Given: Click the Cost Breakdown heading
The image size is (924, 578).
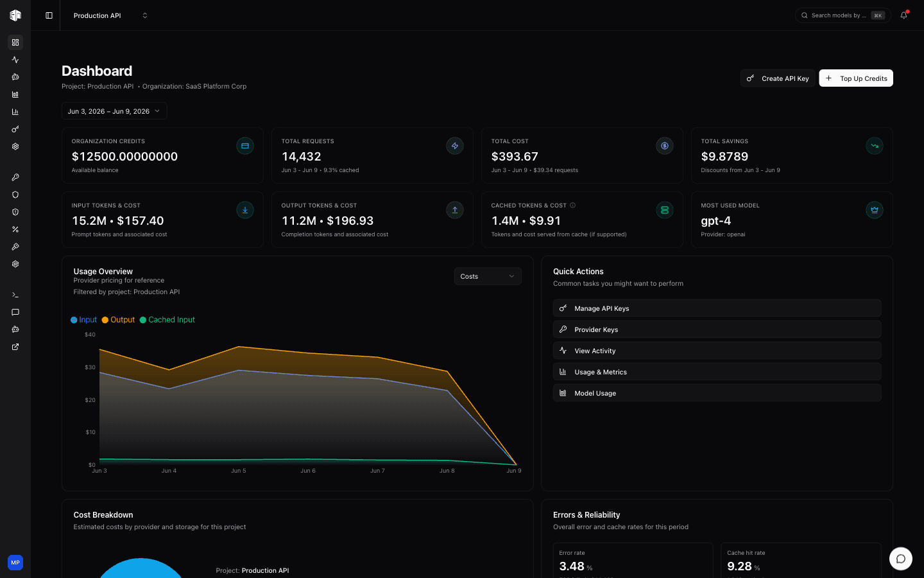Looking at the screenshot, I should tap(103, 515).
